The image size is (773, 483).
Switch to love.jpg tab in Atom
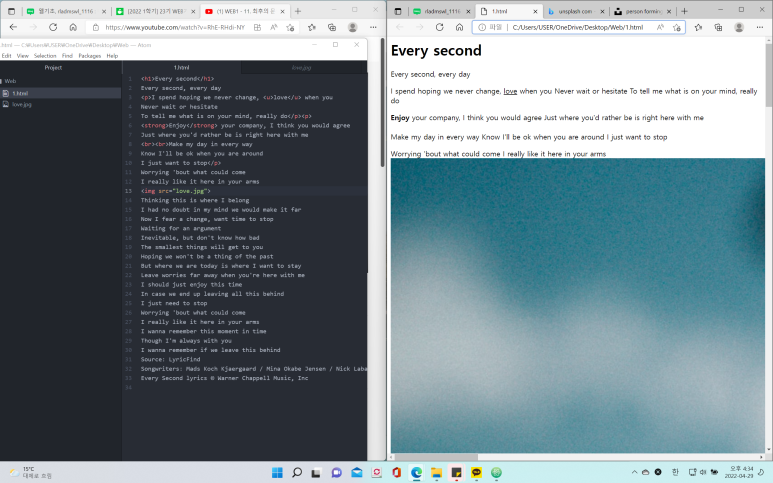click(x=301, y=68)
